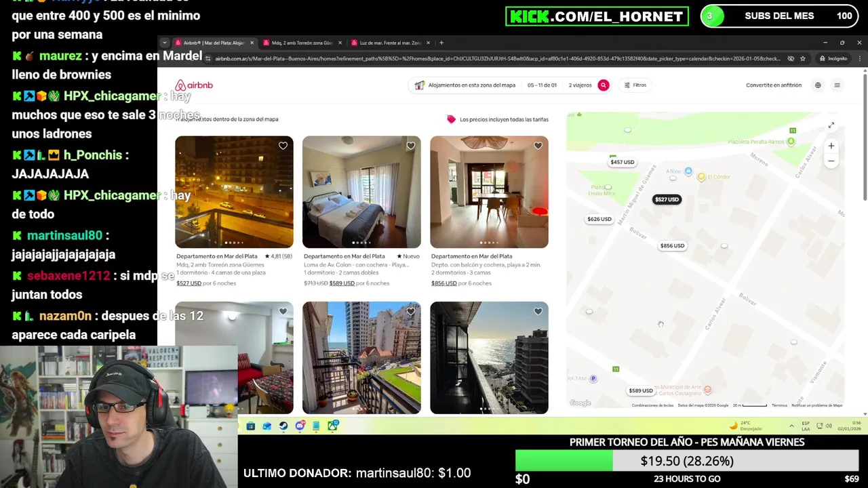
Task: Zoom out on the map
Action: click(831, 161)
